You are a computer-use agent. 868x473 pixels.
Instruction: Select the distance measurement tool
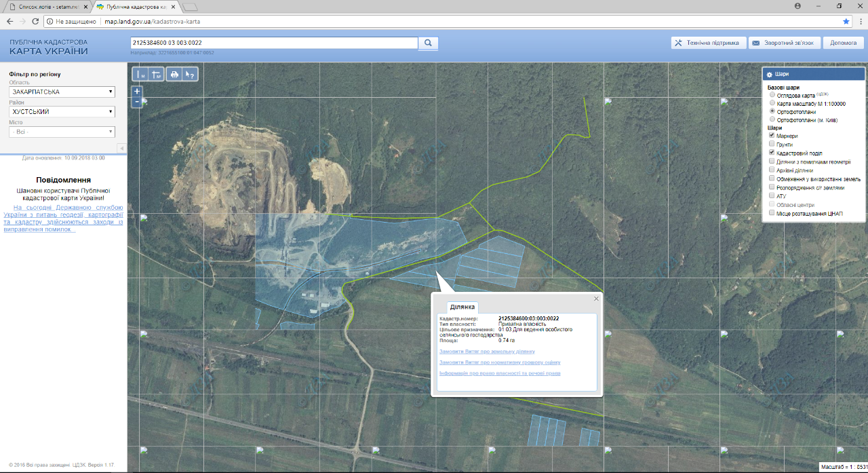pyautogui.click(x=140, y=74)
